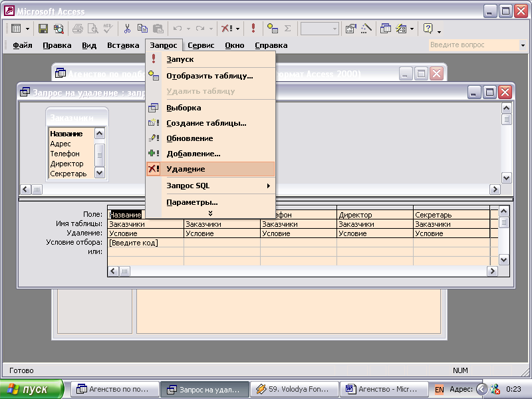This screenshot has width=532, height=399.
Task: Click the Cut scissors icon
Action: pos(127,29)
